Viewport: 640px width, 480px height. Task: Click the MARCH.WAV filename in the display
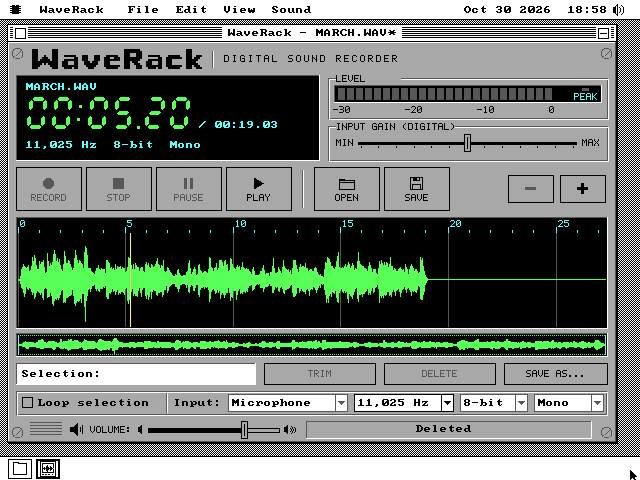pos(61,87)
